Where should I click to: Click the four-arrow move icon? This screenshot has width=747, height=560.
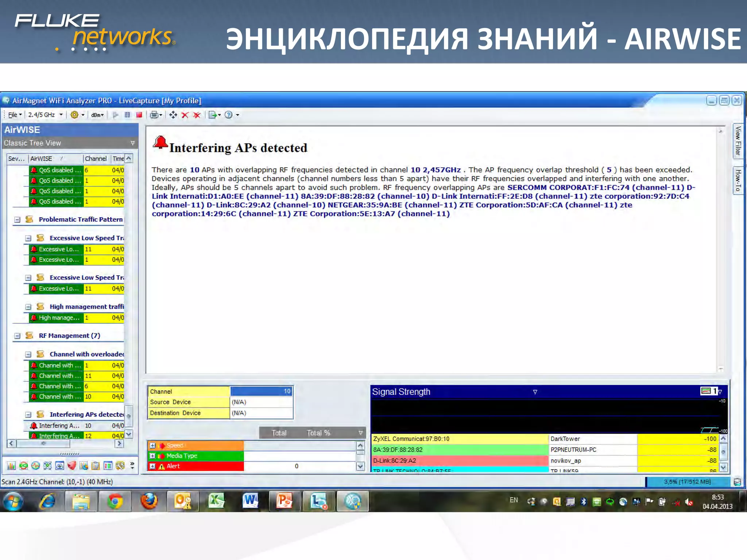click(x=173, y=115)
